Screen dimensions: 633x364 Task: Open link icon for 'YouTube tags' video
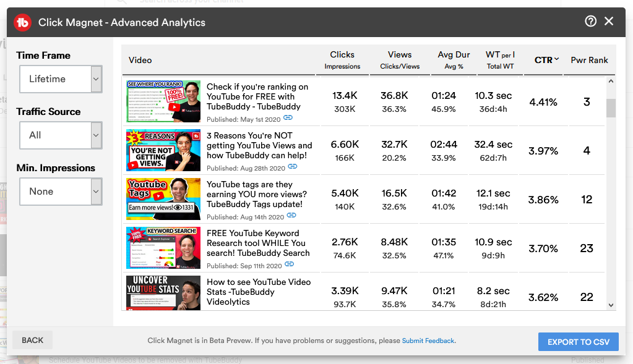291,215
